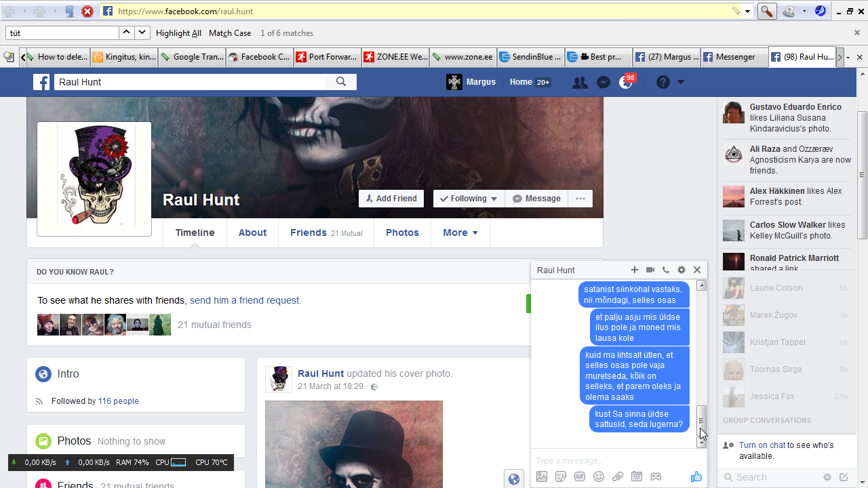Click the chat sidebar Search field
The height and width of the screenshot is (488, 868).
click(770, 477)
